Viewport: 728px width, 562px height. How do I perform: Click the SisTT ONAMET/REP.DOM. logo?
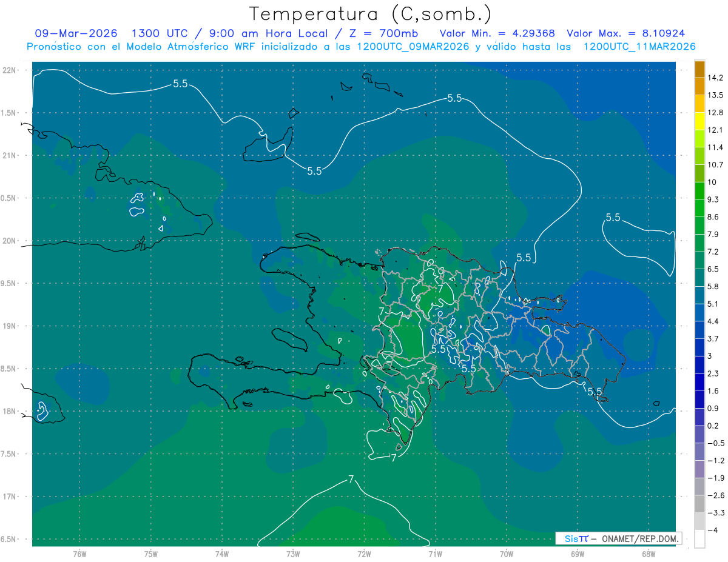pyautogui.click(x=618, y=538)
